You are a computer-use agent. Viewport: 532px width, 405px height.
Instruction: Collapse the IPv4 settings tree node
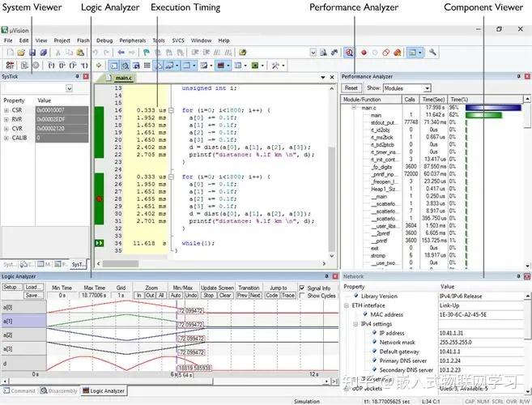[x=355, y=324]
